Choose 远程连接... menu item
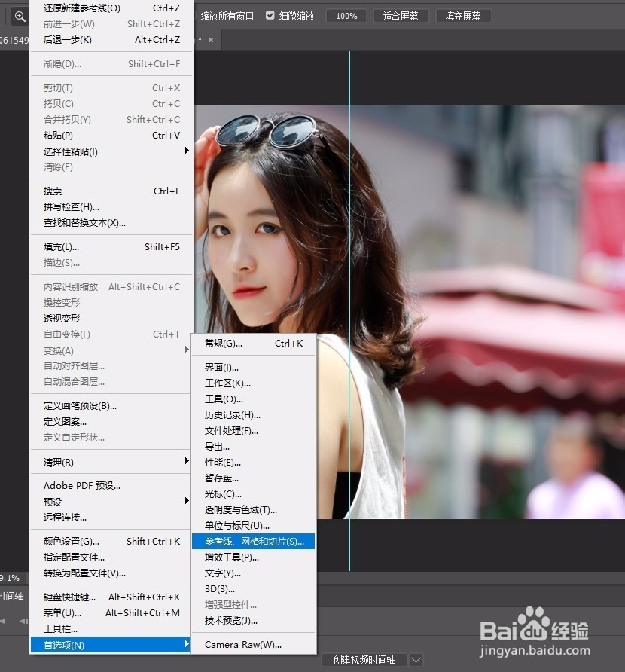 111,518
